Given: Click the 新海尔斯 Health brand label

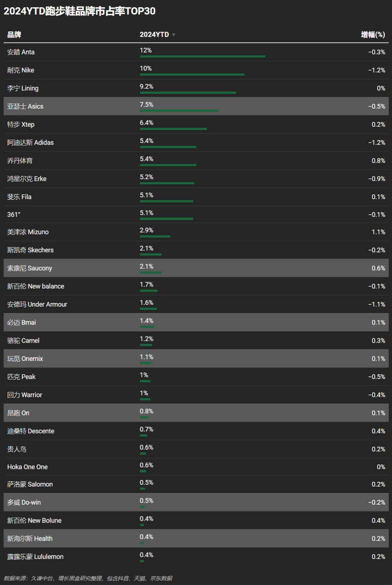Looking at the screenshot, I should [30, 538].
